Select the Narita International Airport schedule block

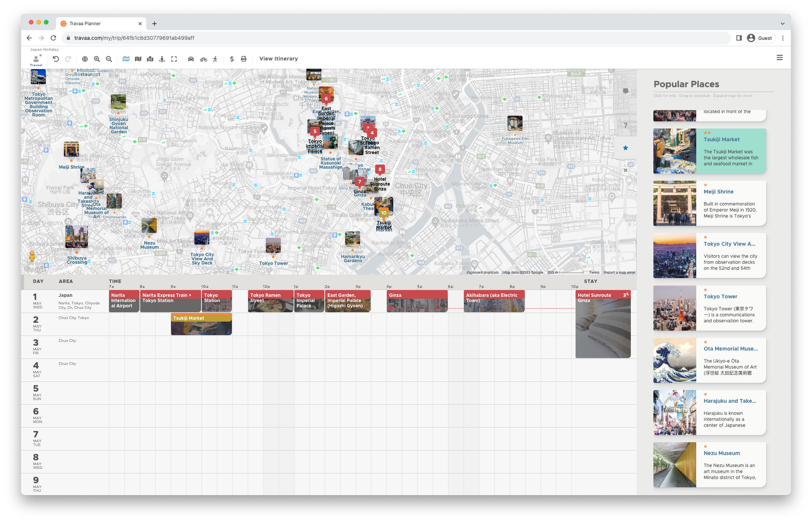pyautogui.click(x=124, y=301)
